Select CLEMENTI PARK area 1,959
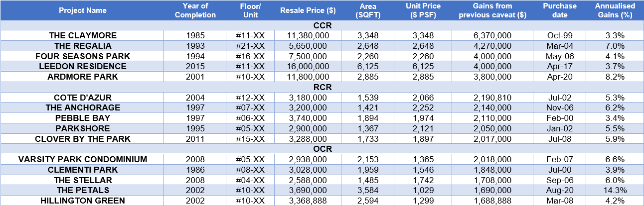The width and height of the screenshot is (644, 206). pos(368,170)
